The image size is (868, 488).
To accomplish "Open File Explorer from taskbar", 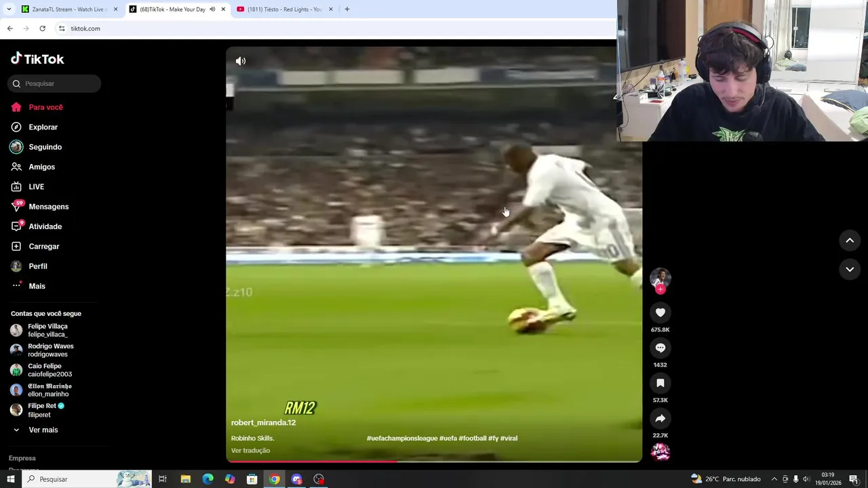I will (185, 479).
